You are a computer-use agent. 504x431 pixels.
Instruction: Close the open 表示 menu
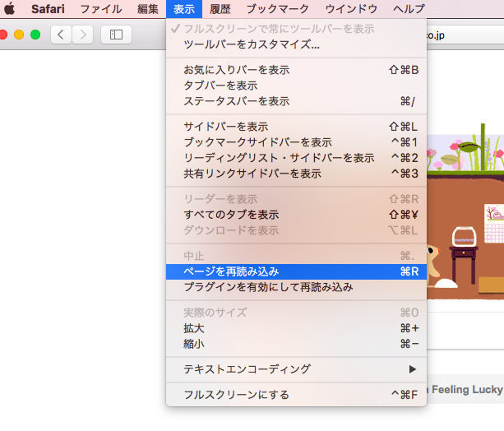tap(184, 9)
